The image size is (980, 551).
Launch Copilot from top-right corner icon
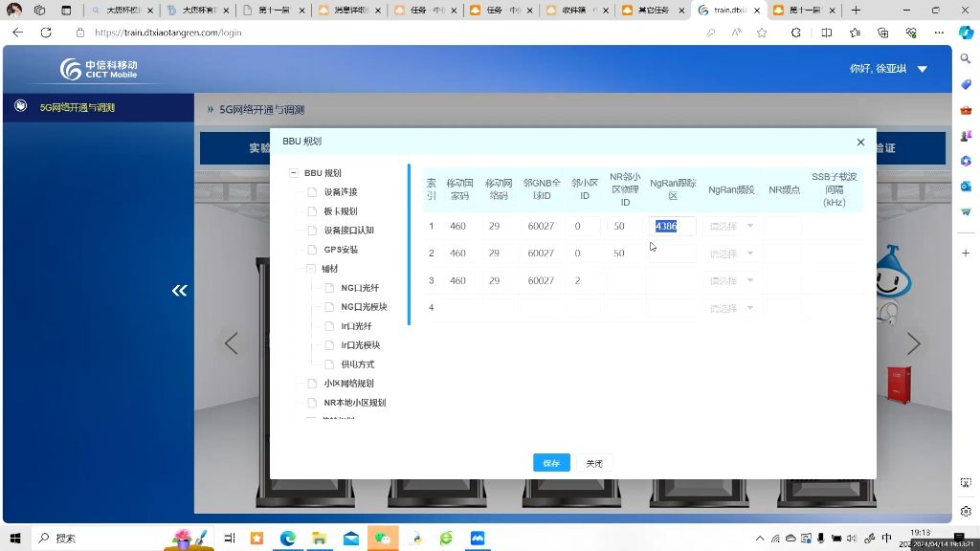click(x=967, y=33)
